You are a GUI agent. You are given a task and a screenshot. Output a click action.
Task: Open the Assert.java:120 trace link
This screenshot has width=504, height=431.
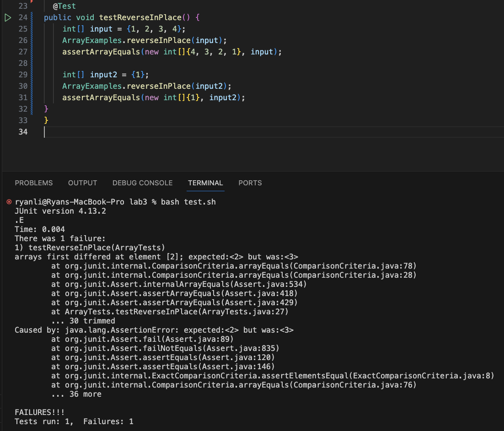[236, 358]
